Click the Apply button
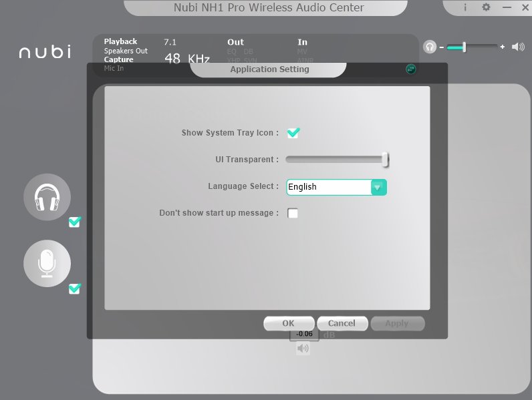Viewport: 532px width, 400px height. 397,323
